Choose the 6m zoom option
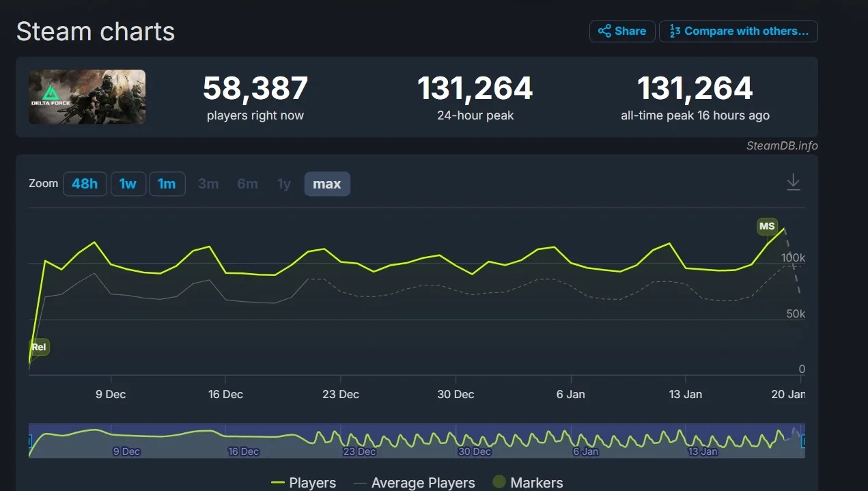Screen dimensions: 868x491 [247, 184]
